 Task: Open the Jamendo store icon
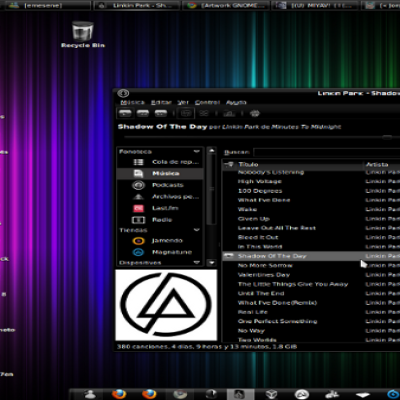(x=138, y=241)
